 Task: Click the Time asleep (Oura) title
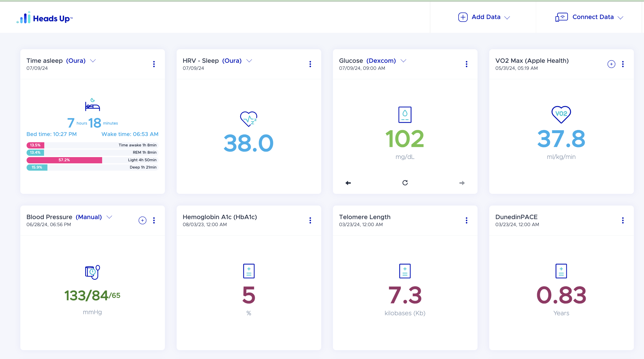pos(56,61)
